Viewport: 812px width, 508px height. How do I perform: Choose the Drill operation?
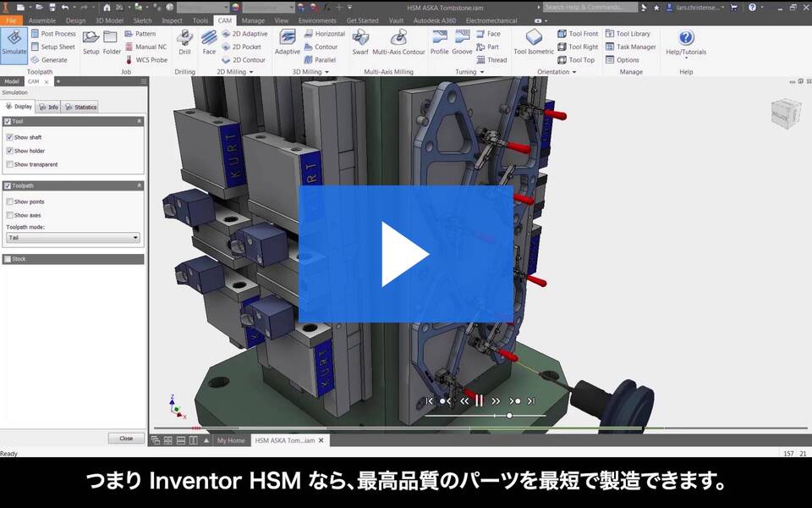coord(185,42)
